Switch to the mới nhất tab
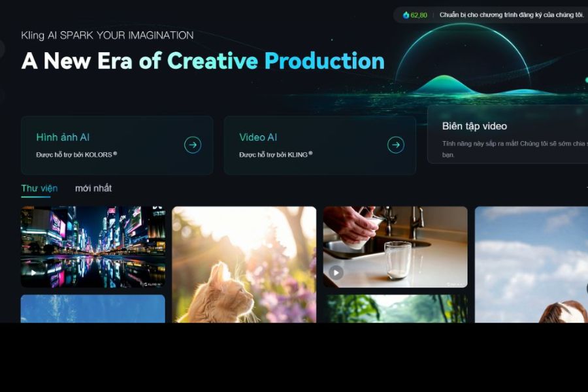Screen dimensions: 588x392 click(x=93, y=188)
